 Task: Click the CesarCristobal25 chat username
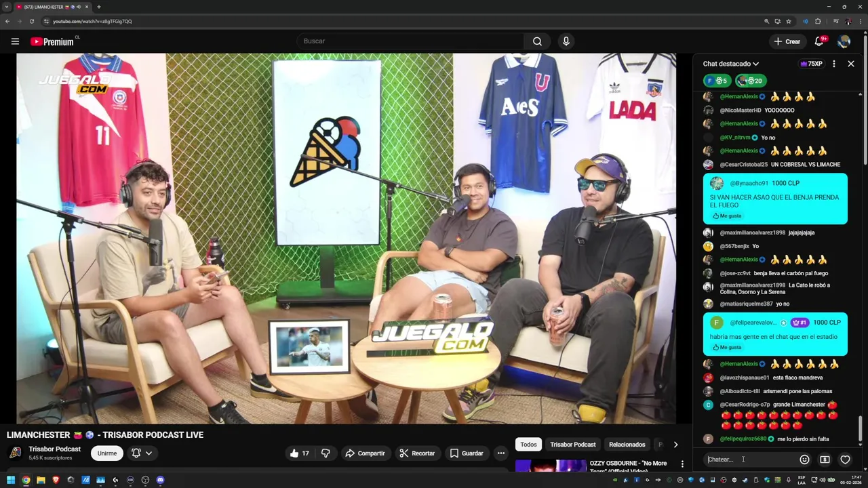click(743, 165)
